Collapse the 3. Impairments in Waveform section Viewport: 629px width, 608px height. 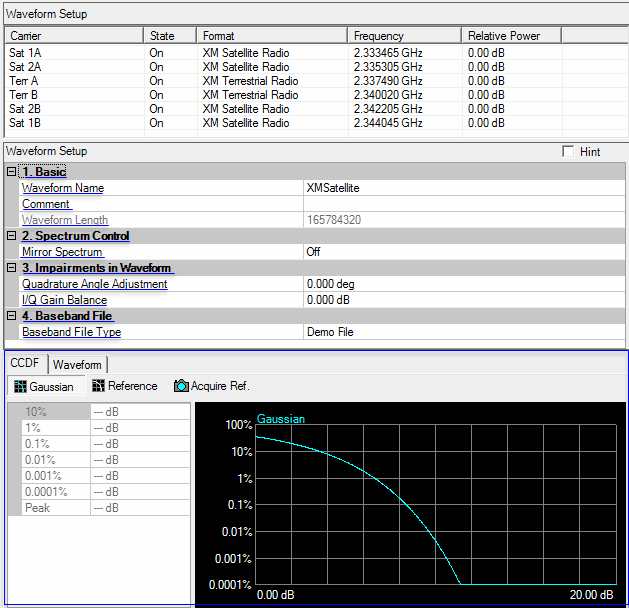click(x=11, y=268)
